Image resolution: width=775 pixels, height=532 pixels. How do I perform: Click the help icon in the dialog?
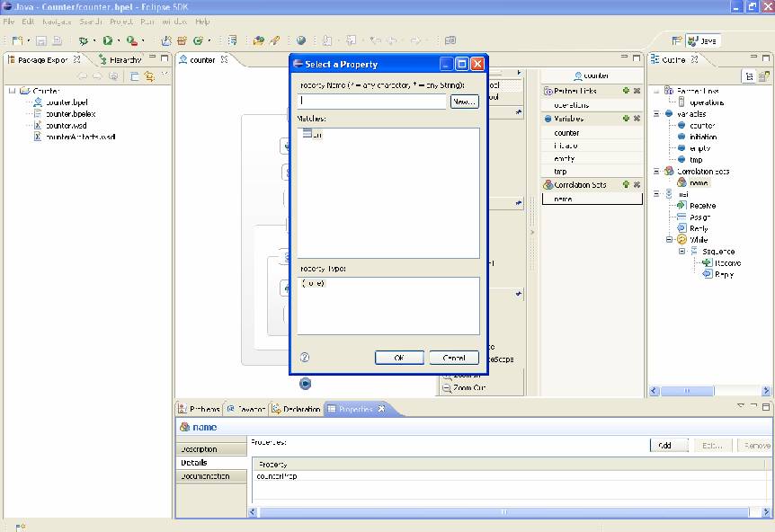tap(304, 357)
